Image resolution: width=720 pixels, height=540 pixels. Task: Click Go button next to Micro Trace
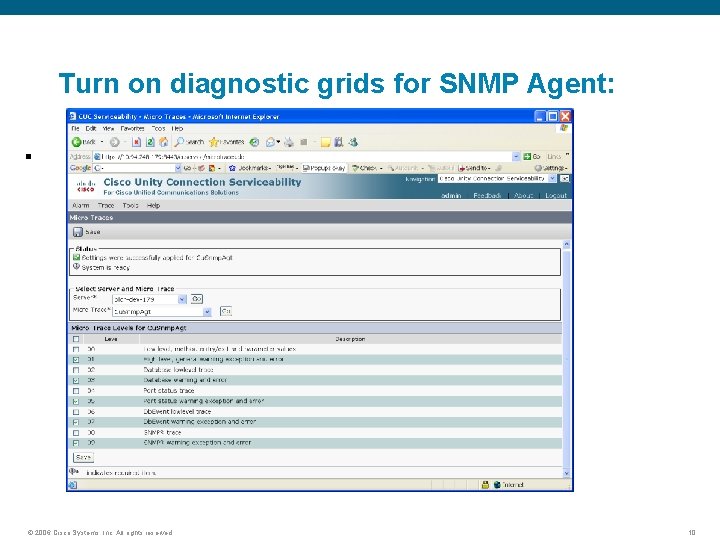coord(226,311)
